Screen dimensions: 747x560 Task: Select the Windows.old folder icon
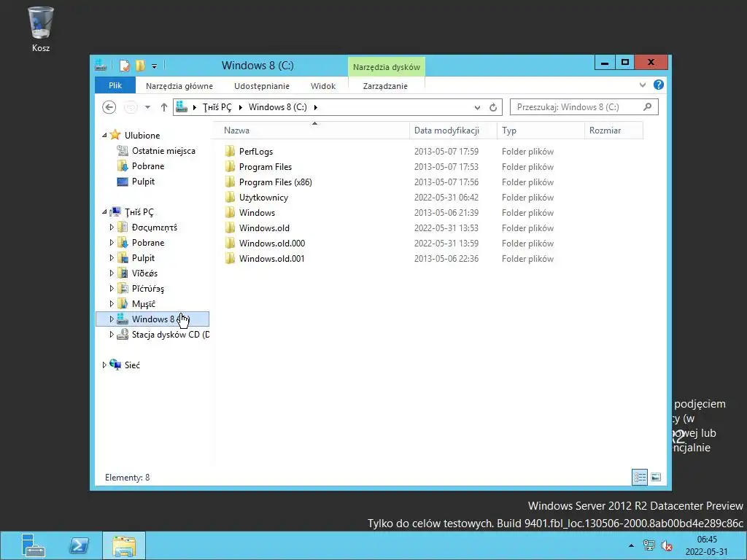[230, 228]
